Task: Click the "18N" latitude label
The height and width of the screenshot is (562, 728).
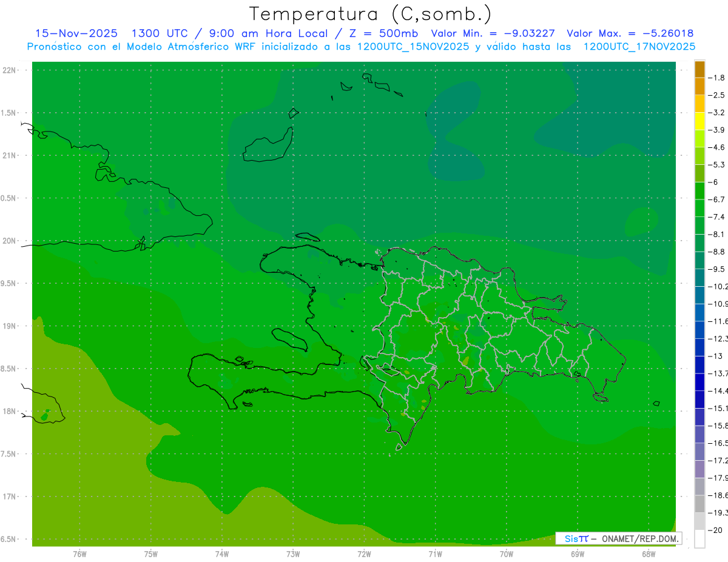Action: click(10, 411)
